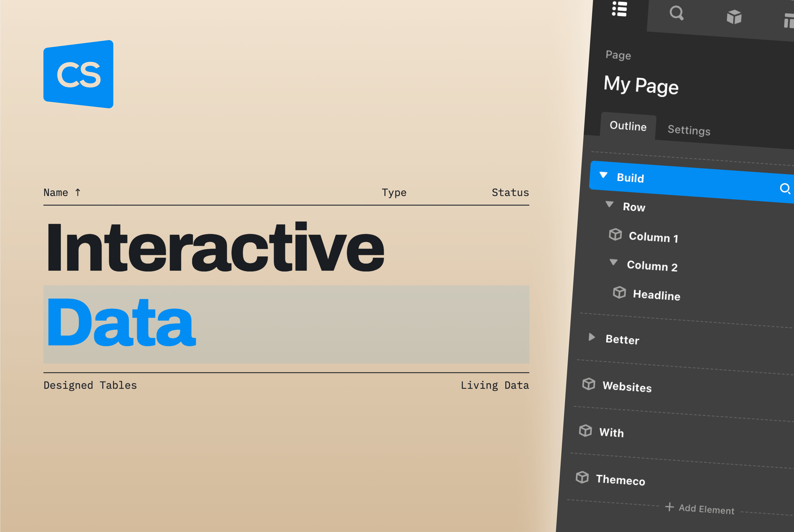Select Column 2 in the outline
The height and width of the screenshot is (532, 794).
coord(652,266)
